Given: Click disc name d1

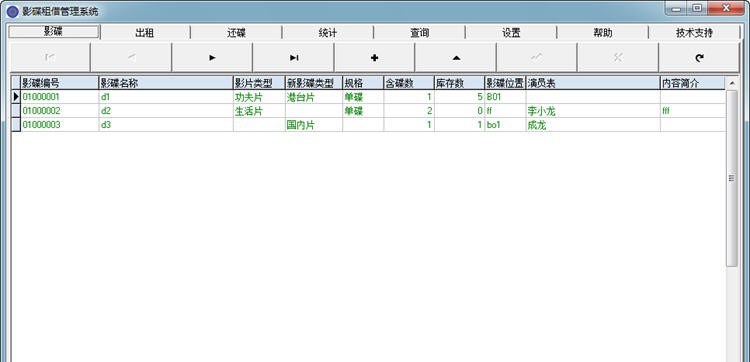Looking at the screenshot, I should tap(165, 97).
